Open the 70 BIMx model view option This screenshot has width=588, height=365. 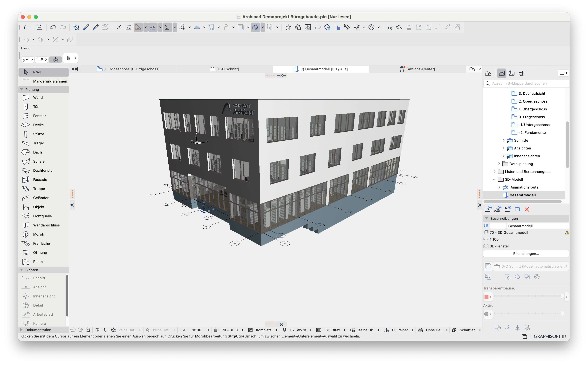pos(331,330)
